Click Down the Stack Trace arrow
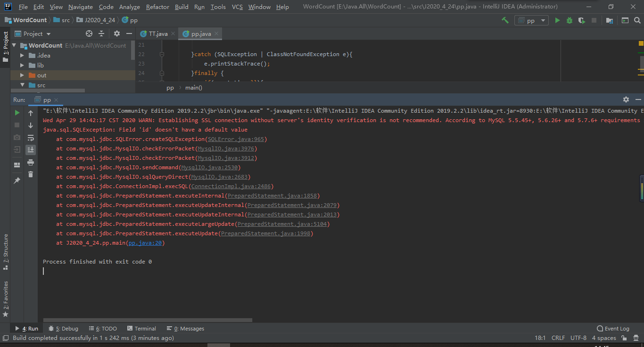Viewport: 644px width, 347px height. 31,125
